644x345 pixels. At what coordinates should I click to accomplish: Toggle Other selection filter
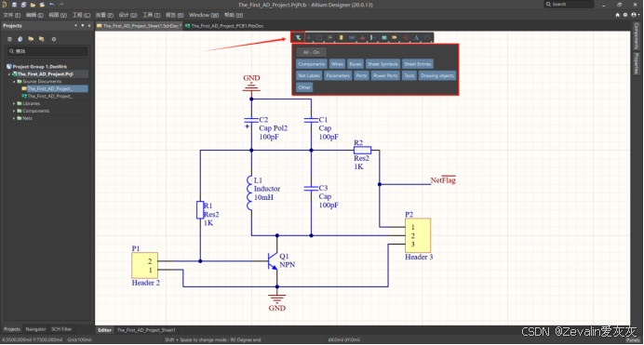click(x=304, y=87)
